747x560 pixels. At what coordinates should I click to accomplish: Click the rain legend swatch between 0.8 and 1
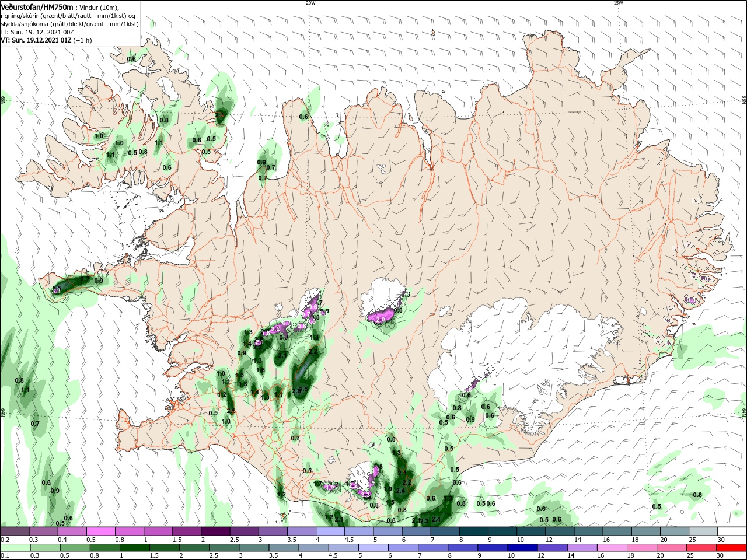103,548
